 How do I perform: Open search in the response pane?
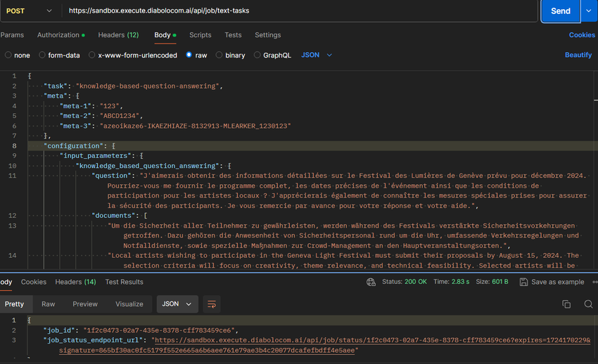(x=588, y=304)
